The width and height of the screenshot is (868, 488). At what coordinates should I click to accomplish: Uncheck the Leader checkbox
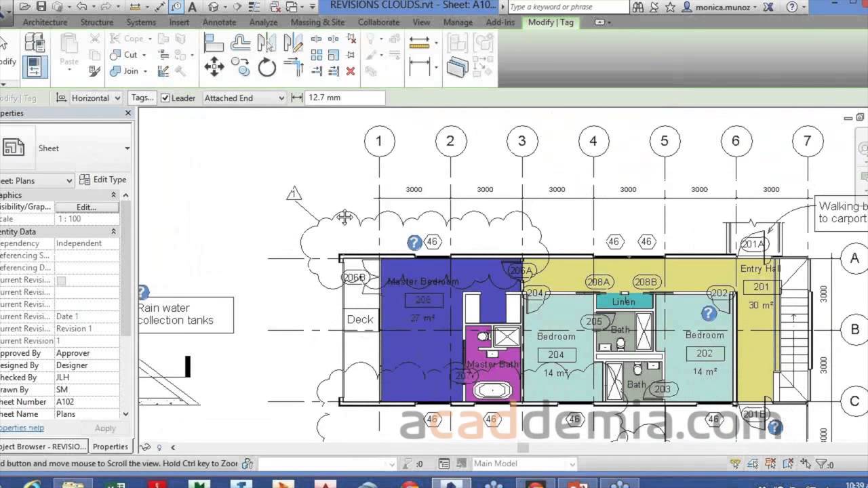click(165, 98)
